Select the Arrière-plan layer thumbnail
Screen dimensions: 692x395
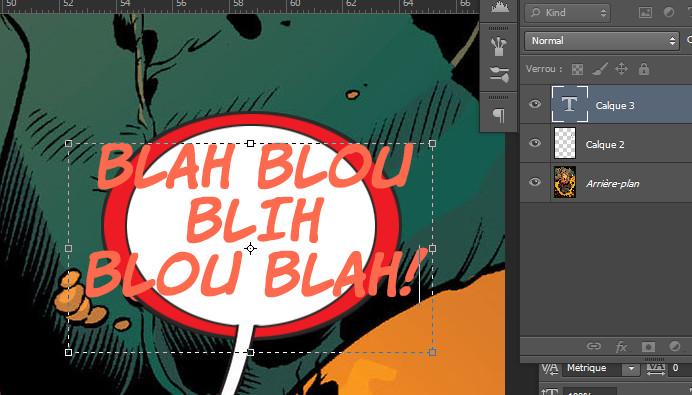coord(565,182)
